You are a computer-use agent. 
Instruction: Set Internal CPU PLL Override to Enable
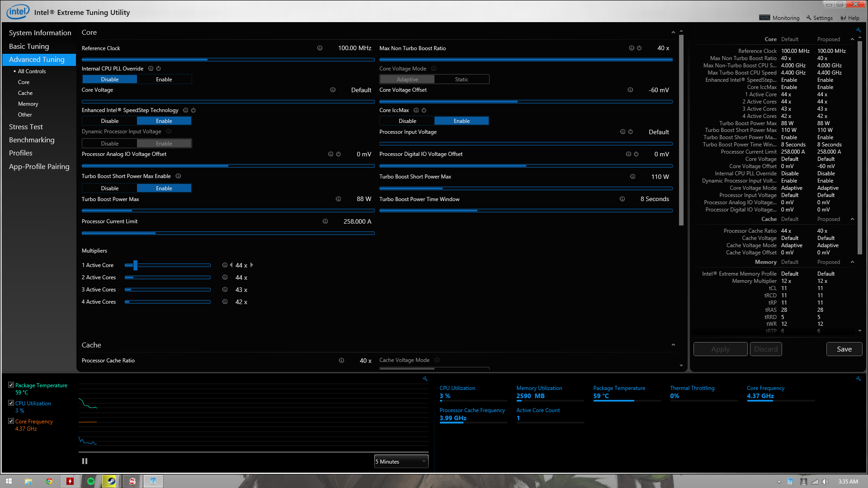[x=164, y=80]
